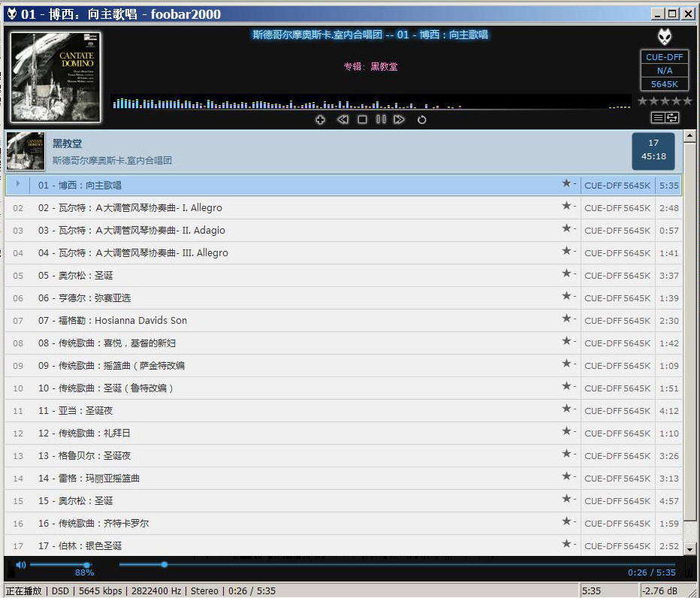Toggle the panel switch layout icon
Viewport: 700px width, 598px height.
672,117
